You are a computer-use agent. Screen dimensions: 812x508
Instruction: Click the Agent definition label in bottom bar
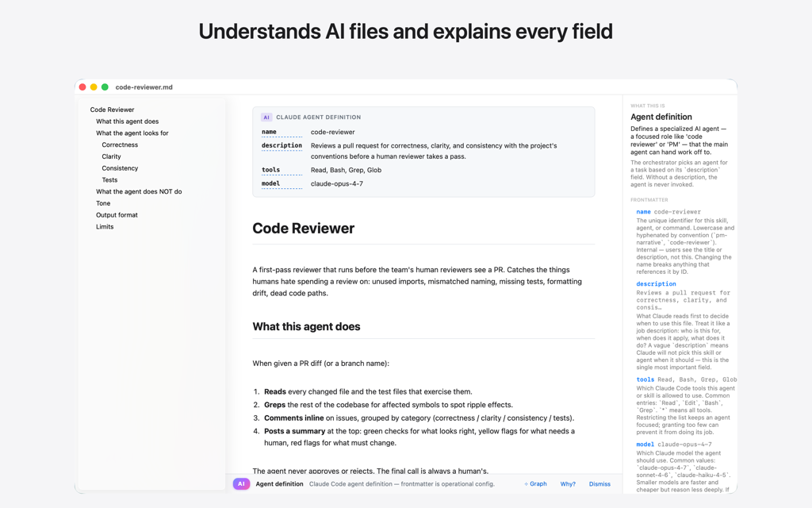pyautogui.click(x=280, y=483)
